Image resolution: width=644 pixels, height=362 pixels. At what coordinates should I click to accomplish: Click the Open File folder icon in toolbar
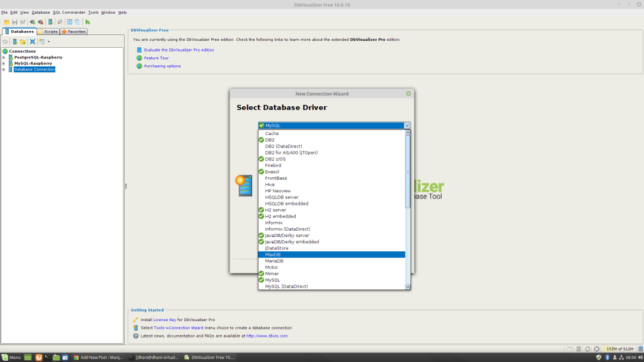point(6,22)
